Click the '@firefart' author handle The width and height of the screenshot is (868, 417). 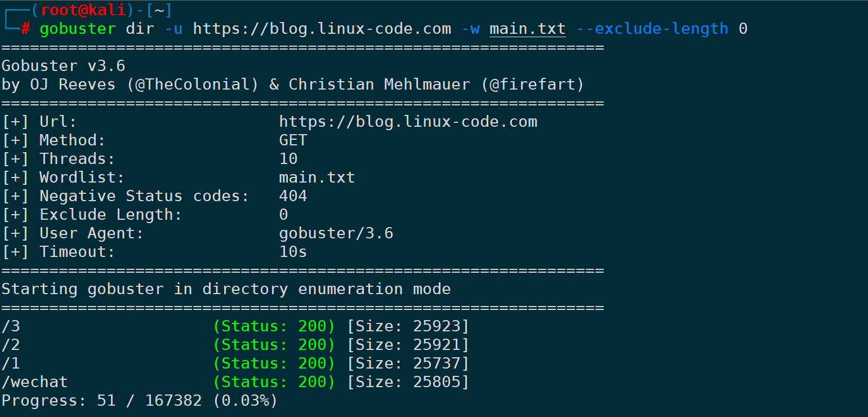click(533, 85)
